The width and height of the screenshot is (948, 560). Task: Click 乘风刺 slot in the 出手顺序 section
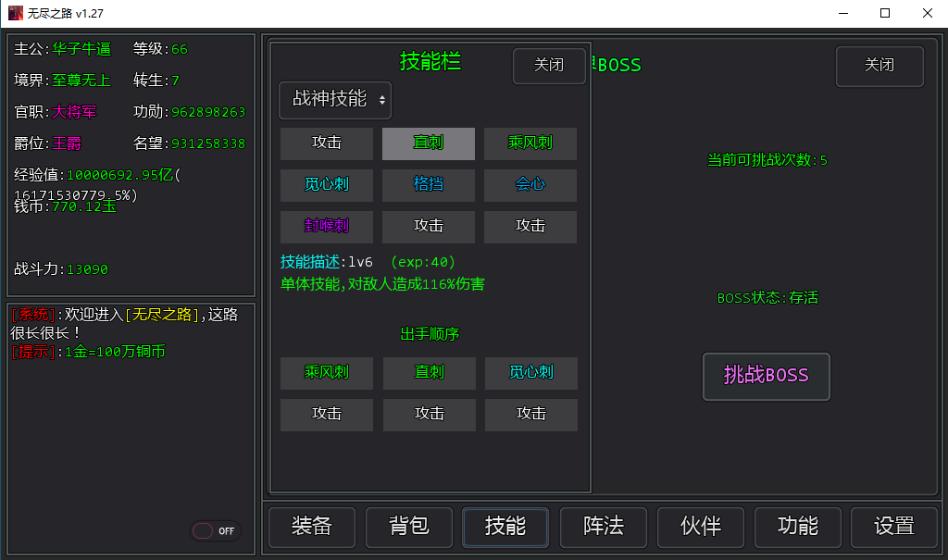pos(327,373)
